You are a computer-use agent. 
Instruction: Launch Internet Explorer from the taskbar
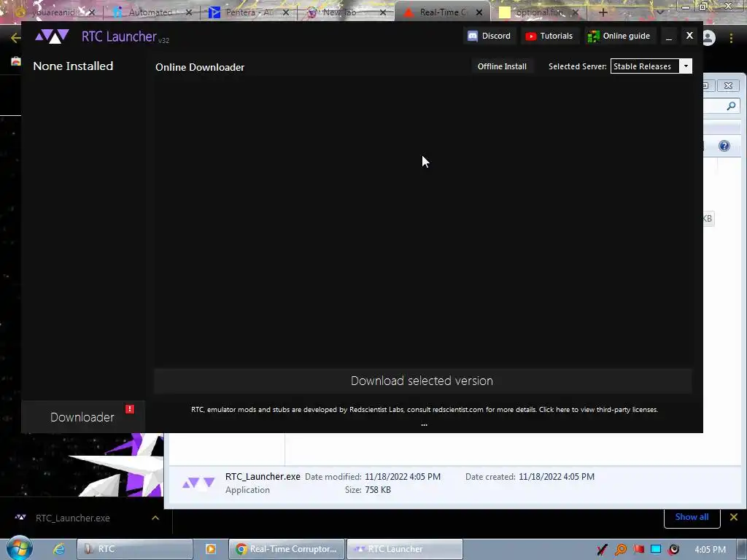coord(58,548)
